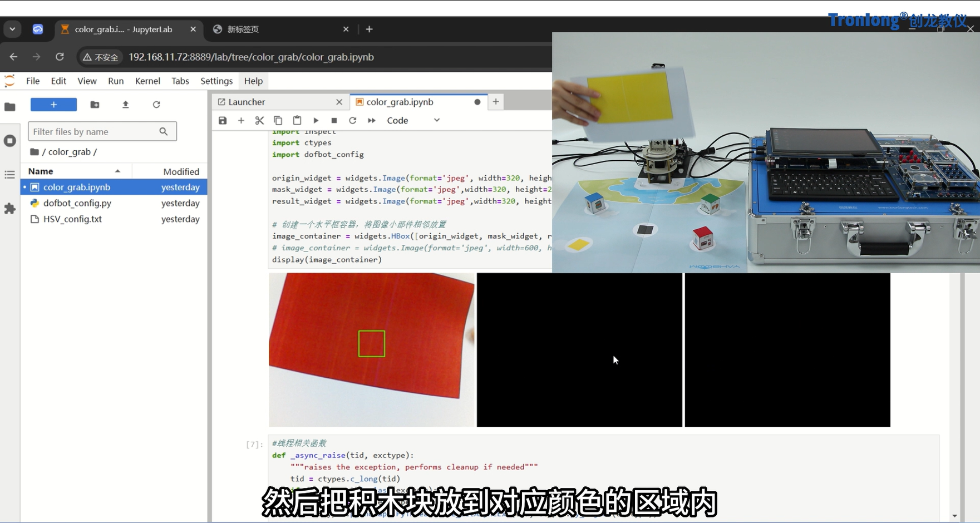
Task: Open the File Browser sidebar panel
Action: tap(10, 107)
